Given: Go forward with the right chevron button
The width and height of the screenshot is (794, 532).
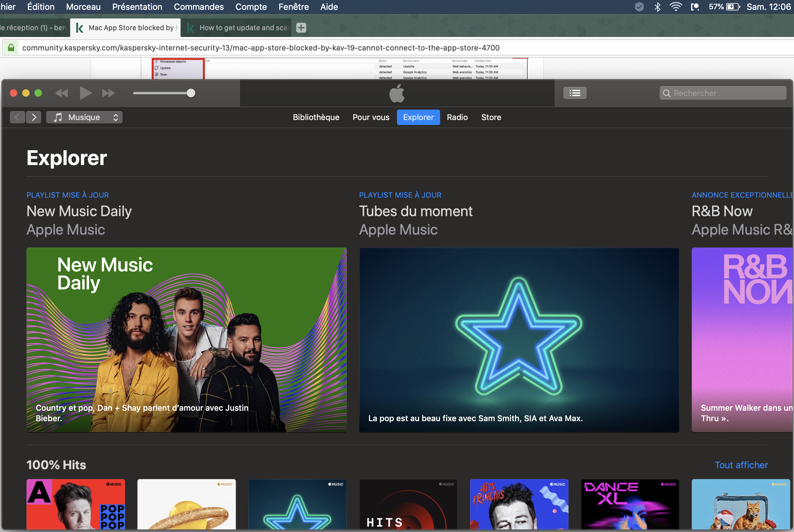Looking at the screenshot, I should pyautogui.click(x=34, y=117).
